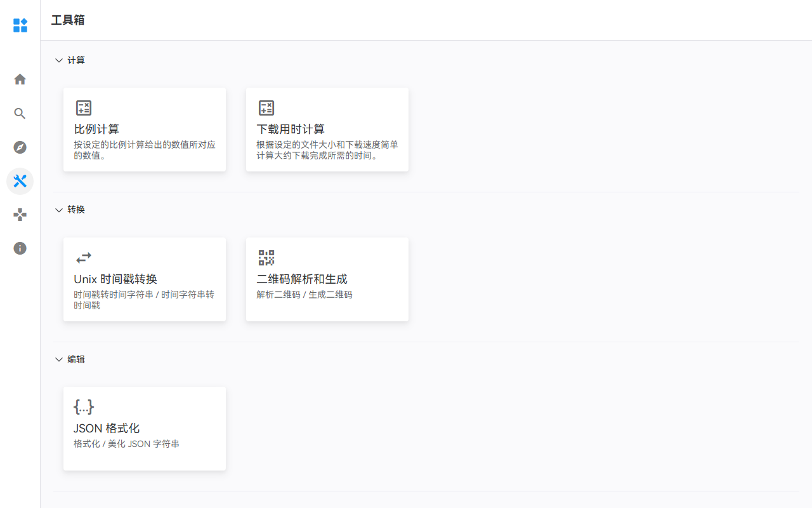Screen dimensions: 812x508
Task: Click the curly braces JSON icon
Action: (x=84, y=407)
